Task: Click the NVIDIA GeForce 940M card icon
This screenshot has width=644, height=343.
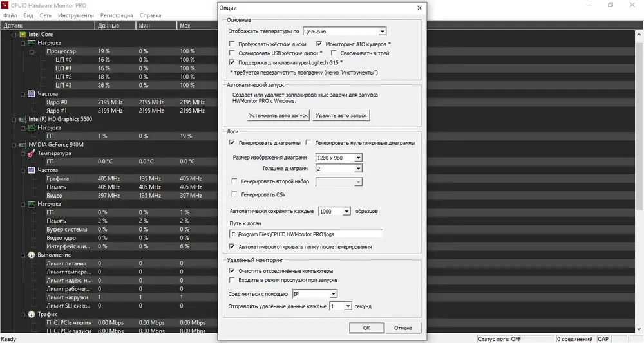Action: 23,145
